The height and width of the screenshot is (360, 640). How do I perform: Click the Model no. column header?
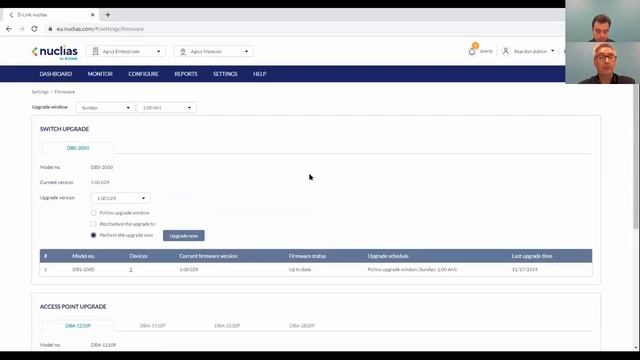(83, 256)
